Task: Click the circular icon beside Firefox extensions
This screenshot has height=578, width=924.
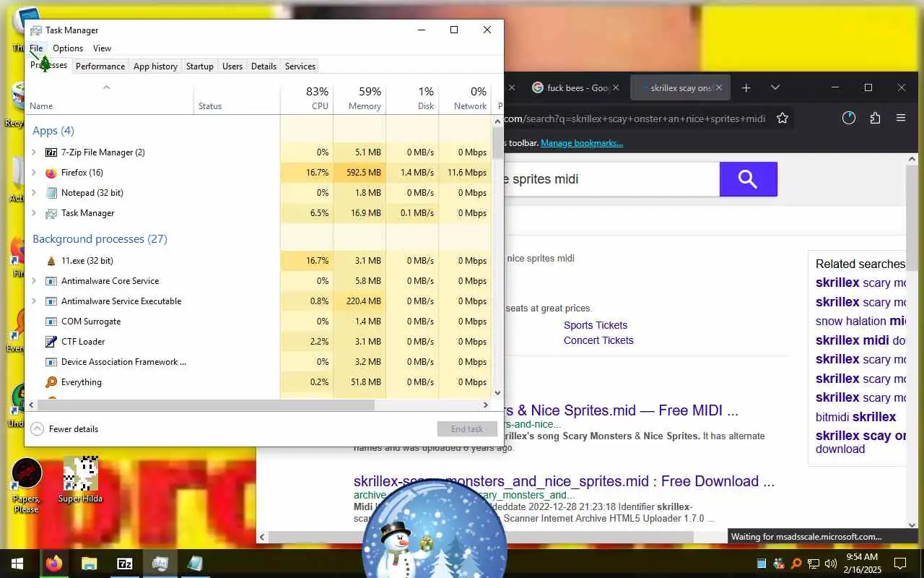Action: (x=849, y=118)
